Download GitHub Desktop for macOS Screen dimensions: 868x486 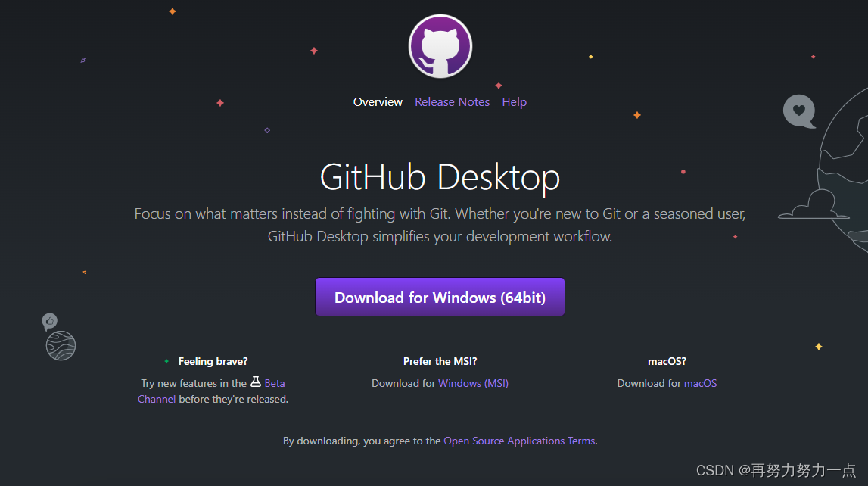pos(700,383)
